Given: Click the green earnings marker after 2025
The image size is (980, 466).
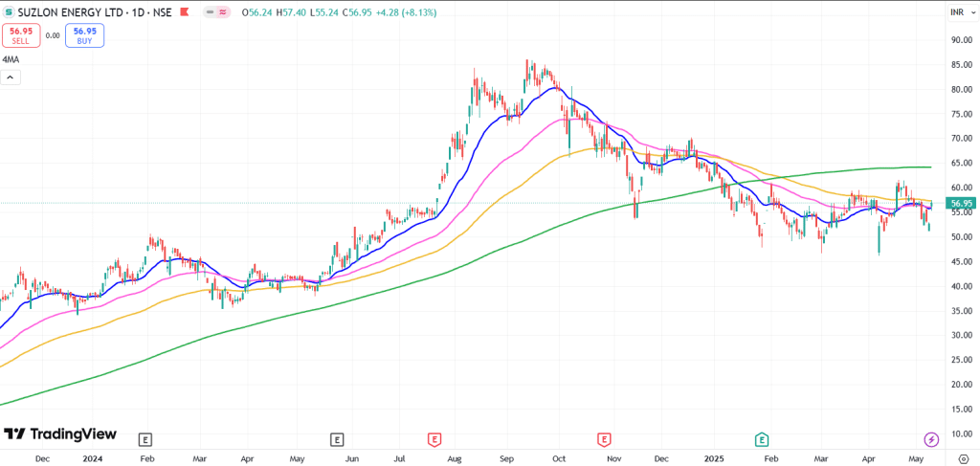Looking at the screenshot, I should (762, 440).
